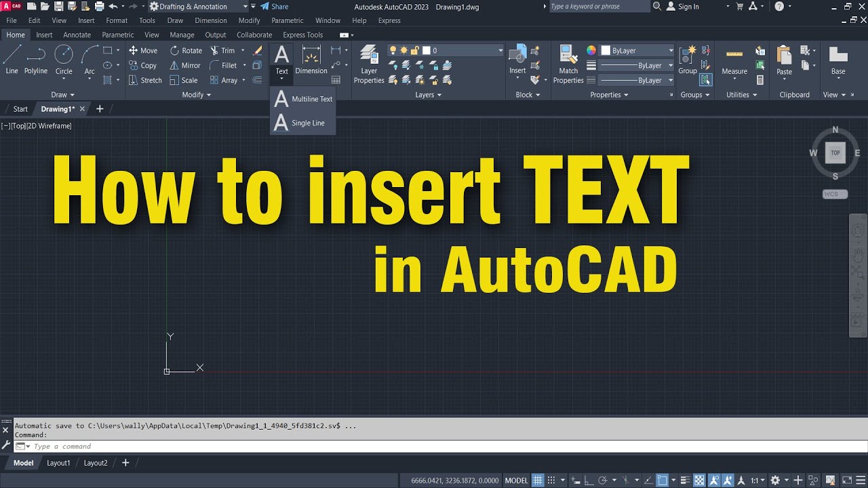Close the Drawing1 tab
Viewport: 868px width, 488px height.
pos(82,108)
